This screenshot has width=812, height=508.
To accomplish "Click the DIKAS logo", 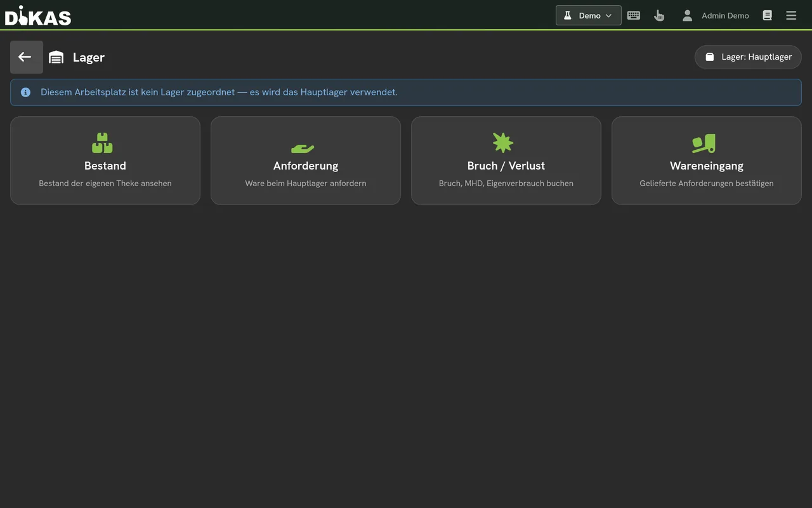I will [x=38, y=15].
